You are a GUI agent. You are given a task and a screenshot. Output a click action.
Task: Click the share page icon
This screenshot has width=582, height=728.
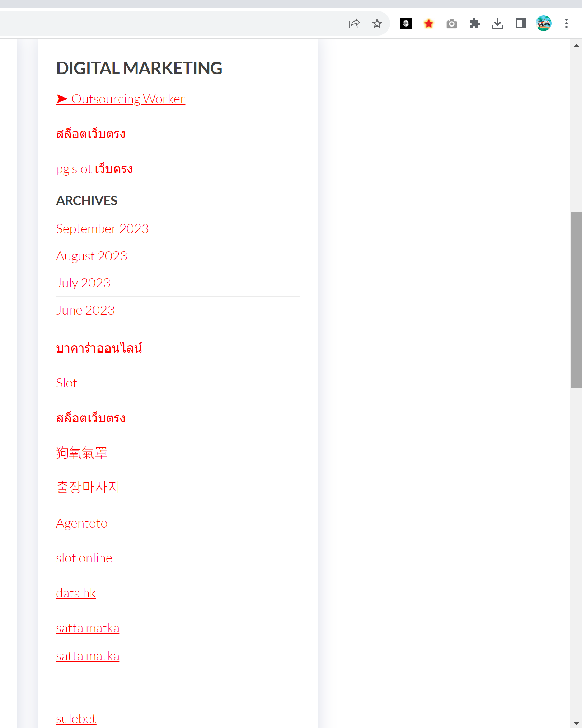[x=354, y=24]
